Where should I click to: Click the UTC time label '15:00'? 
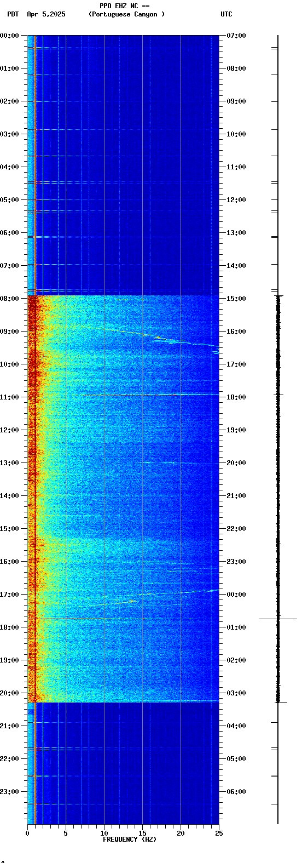coord(236,299)
